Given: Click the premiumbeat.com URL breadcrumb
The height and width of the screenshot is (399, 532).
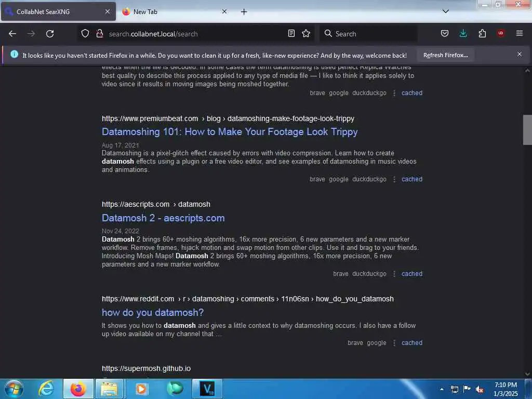Looking at the screenshot, I should click(228, 119).
